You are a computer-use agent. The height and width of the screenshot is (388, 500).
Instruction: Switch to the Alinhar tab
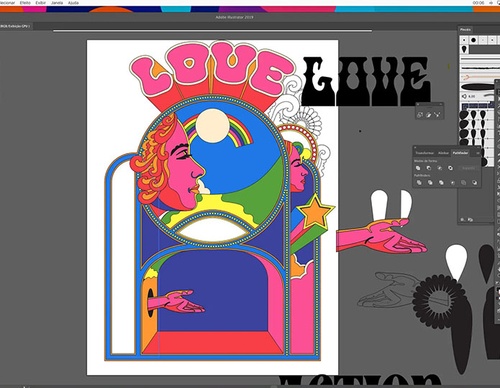(x=443, y=153)
